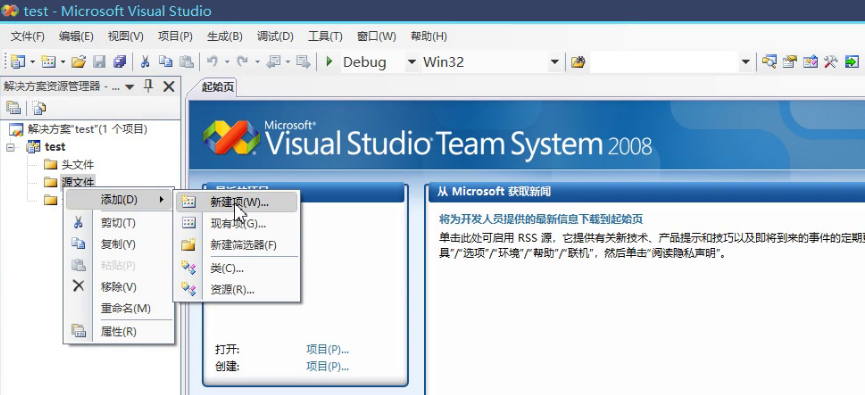Click the Add New Item toolbar icon
The width and height of the screenshot is (865, 395).
49,62
